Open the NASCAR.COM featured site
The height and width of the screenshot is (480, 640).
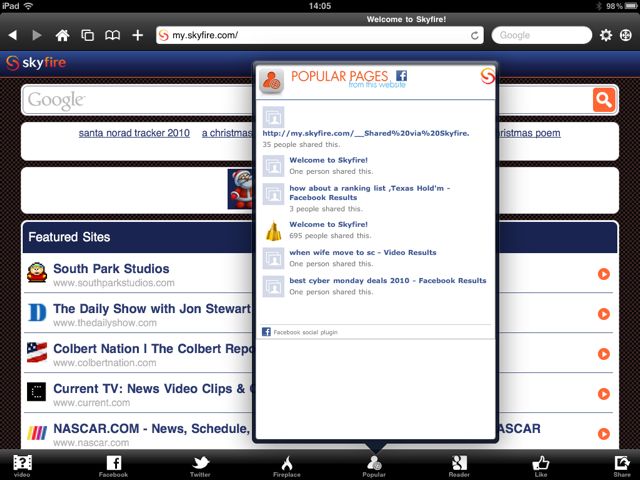(151, 429)
